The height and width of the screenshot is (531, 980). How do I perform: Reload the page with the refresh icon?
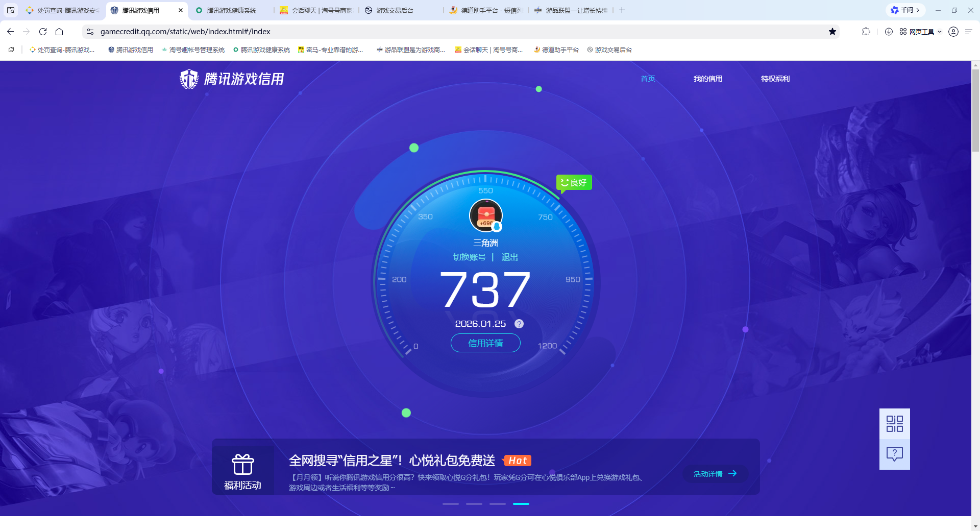click(43, 31)
